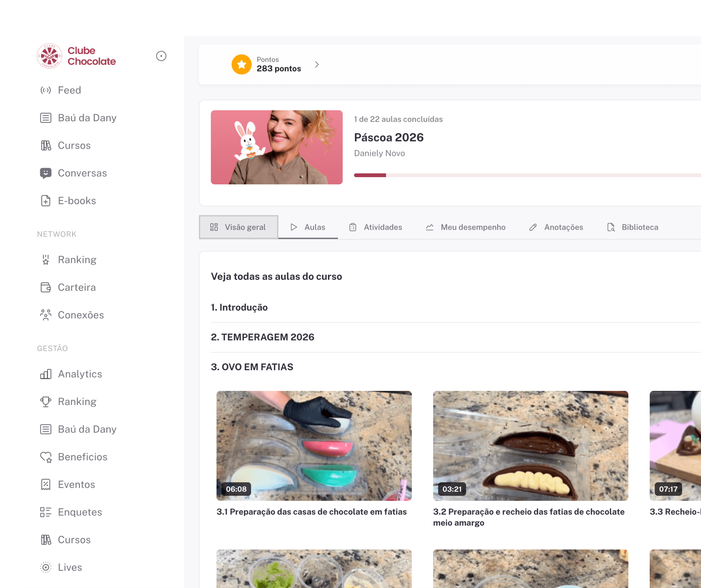This screenshot has width=701, height=588.
Task: Open lesson 3.1 Preparação das casas title
Action: [312, 512]
